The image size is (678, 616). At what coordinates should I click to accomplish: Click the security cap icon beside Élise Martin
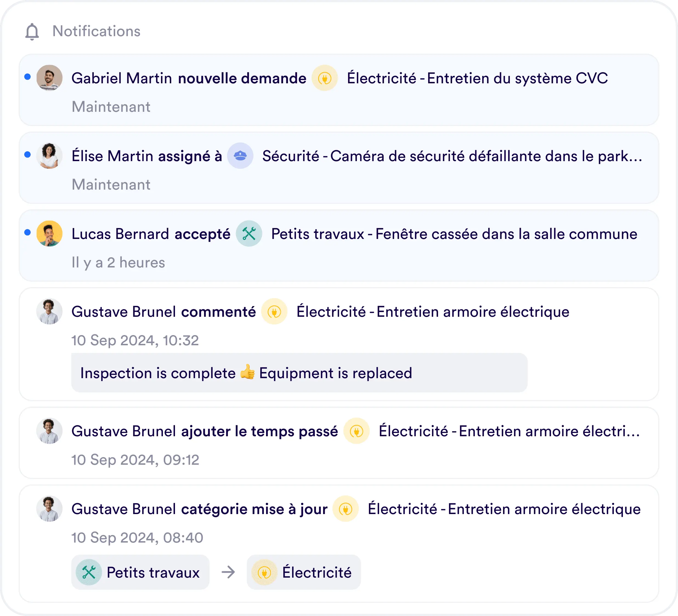tap(240, 156)
